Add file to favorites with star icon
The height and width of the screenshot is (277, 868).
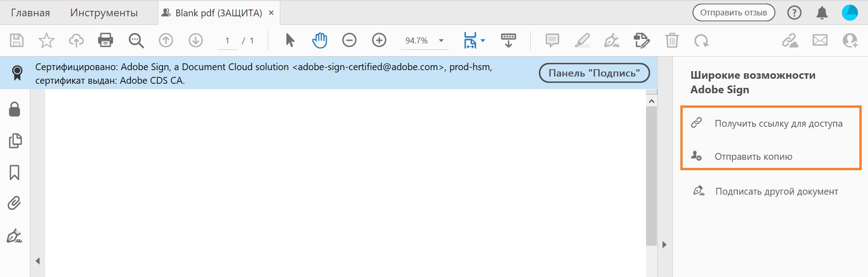coord(47,40)
